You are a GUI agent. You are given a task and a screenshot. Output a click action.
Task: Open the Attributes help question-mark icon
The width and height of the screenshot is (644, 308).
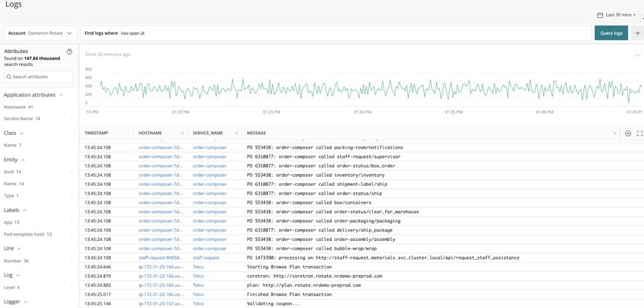pos(69,52)
